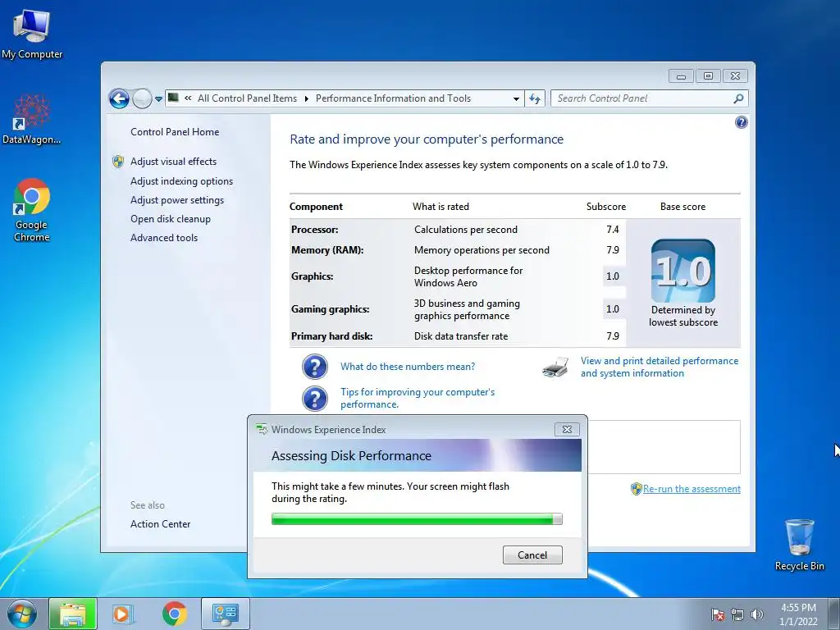Minimize the Control Panel window
This screenshot has height=630, width=840.
pos(681,76)
